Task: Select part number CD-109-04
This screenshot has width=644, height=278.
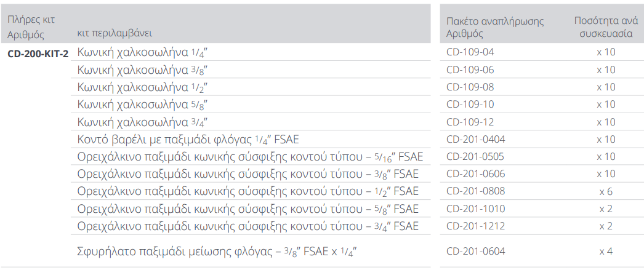Action: 470,52
